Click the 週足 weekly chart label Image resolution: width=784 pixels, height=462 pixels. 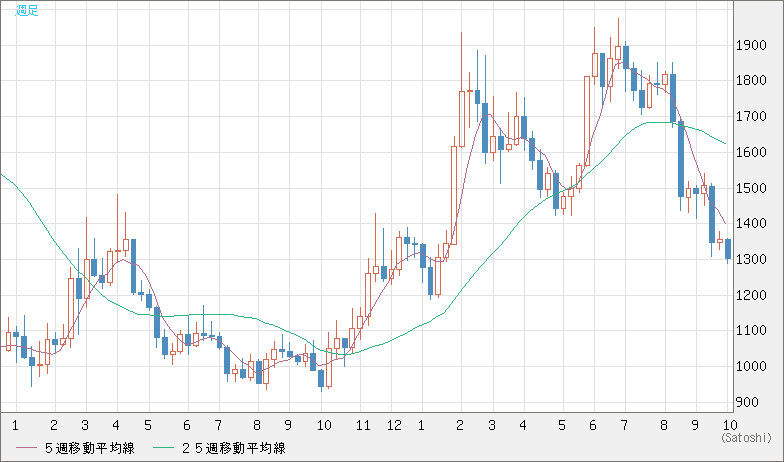[27, 10]
